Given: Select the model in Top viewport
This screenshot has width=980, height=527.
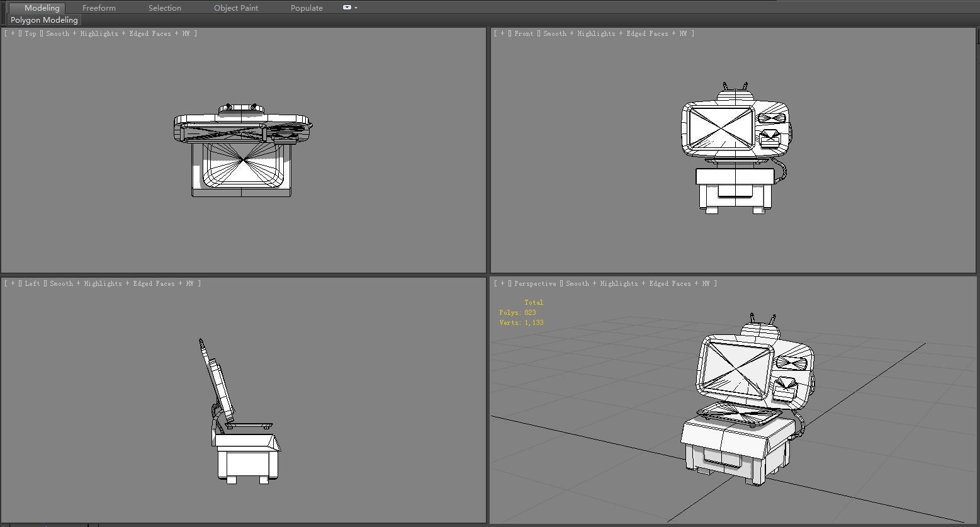Looking at the screenshot, I should (x=242, y=151).
